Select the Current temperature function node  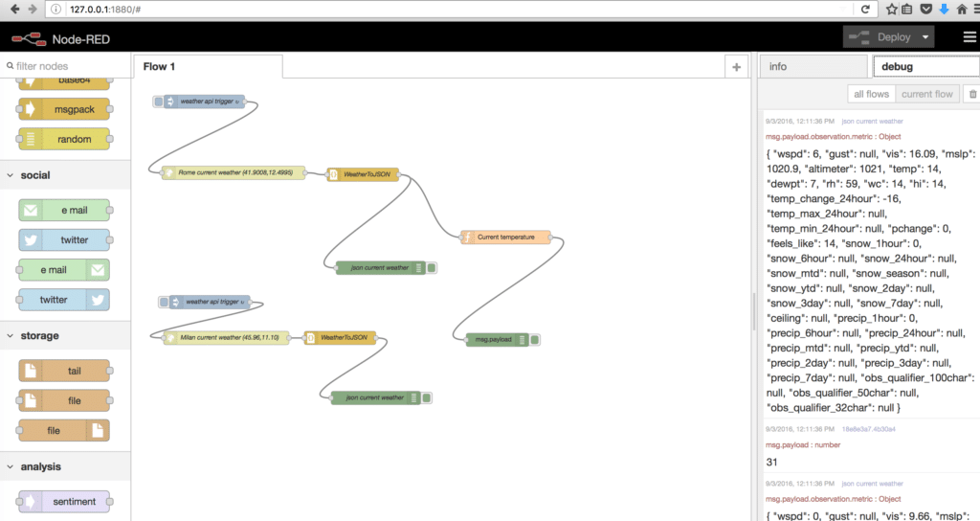click(x=506, y=238)
